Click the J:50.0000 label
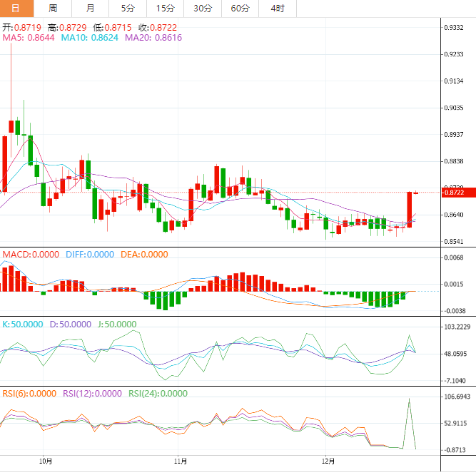Image resolution: width=476 pixels, height=475 pixels. (117, 325)
